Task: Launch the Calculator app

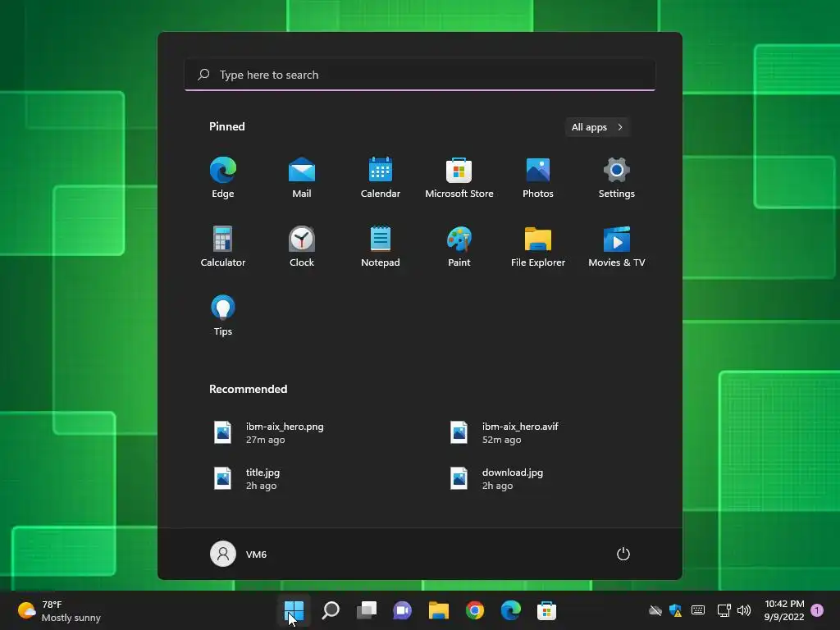Action: pyautogui.click(x=223, y=246)
